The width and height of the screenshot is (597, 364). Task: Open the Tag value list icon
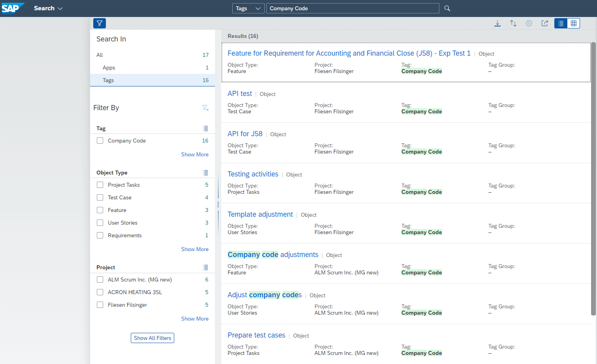click(205, 128)
